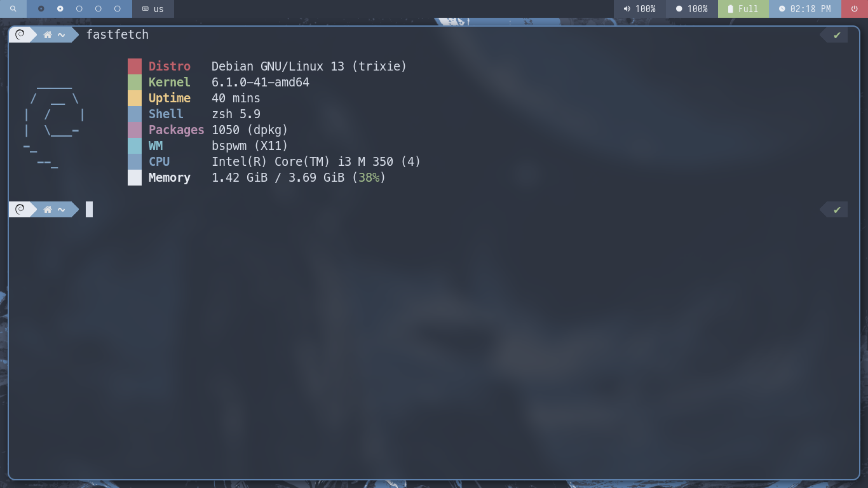Switch to the first workspace
This screenshot has width=868, height=488.
point(41,9)
